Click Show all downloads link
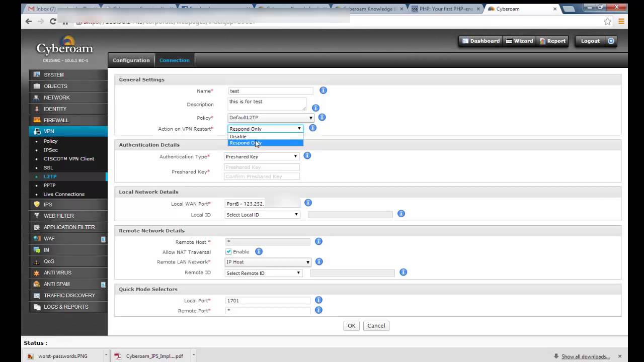 point(585,356)
